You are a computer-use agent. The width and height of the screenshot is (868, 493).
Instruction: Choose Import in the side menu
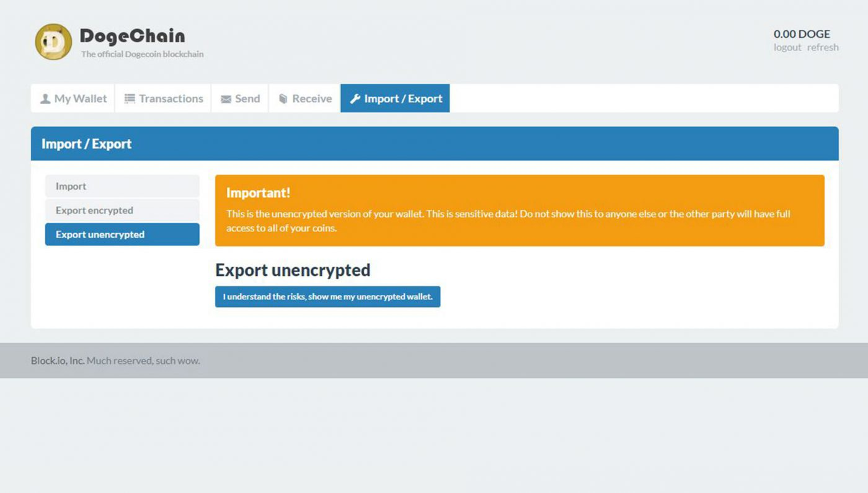point(122,186)
